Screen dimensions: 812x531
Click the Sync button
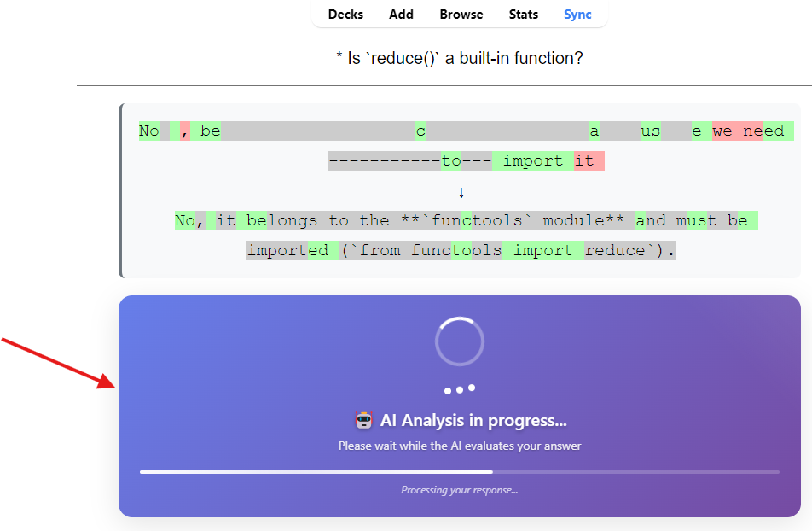click(577, 15)
